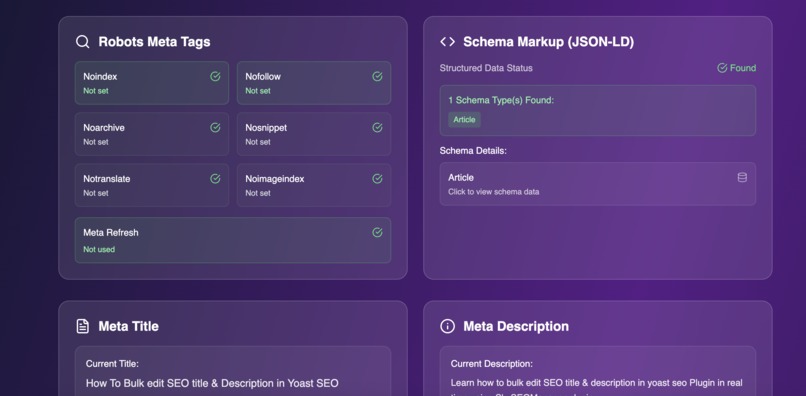The width and height of the screenshot is (806, 396).
Task: Click the check icon on Noindex card
Action: coord(215,77)
